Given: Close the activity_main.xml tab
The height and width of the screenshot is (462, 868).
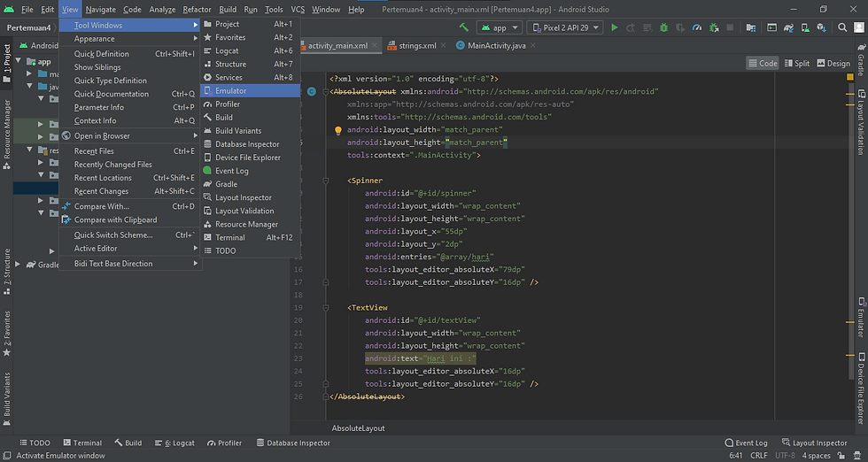Looking at the screenshot, I should [375, 45].
